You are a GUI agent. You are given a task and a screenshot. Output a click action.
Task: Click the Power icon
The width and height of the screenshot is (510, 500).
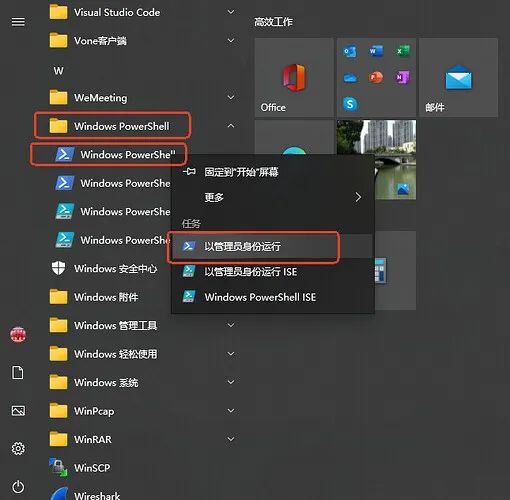(x=18, y=487)
